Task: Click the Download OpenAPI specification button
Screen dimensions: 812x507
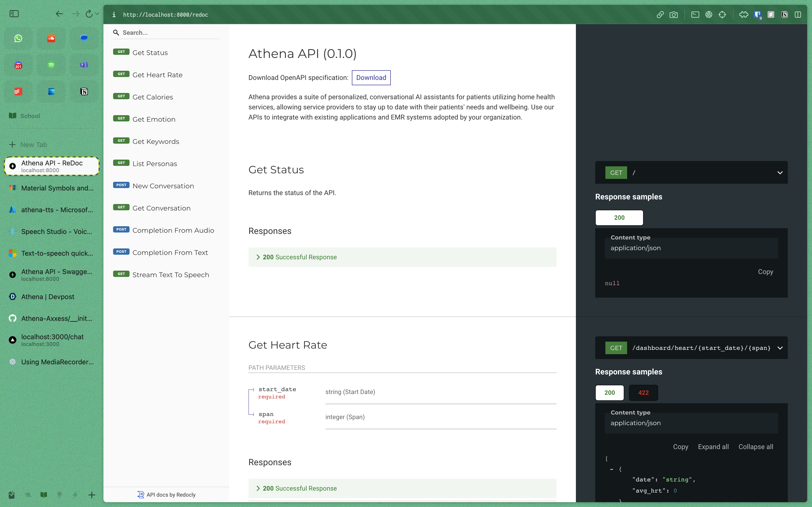Action: pos(371,77)
